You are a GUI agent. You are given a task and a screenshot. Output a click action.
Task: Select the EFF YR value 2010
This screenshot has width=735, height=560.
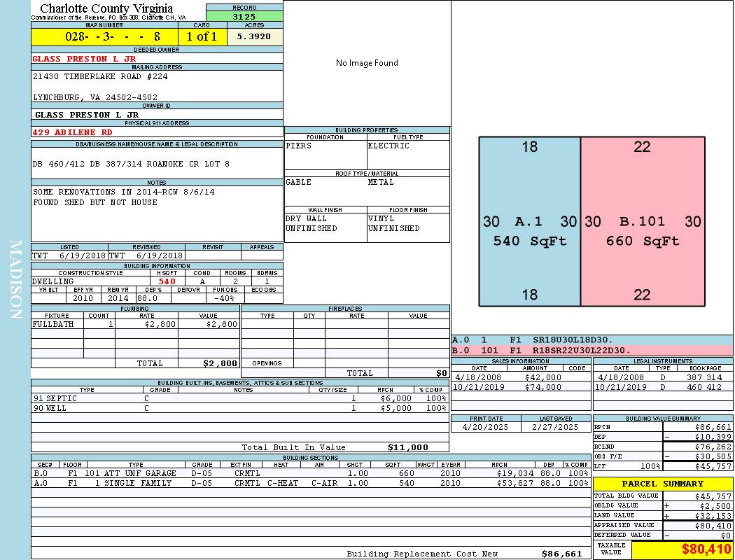(x=83, y=298)
